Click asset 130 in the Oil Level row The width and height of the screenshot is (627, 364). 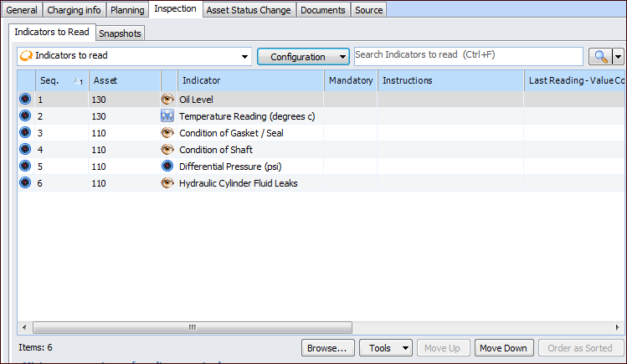[x=99, y=100]
